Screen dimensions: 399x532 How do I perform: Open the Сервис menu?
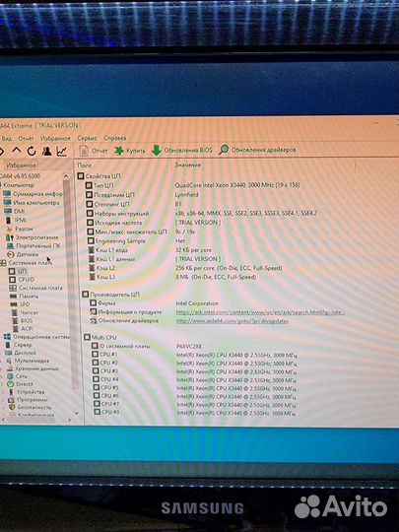[87, 138]
